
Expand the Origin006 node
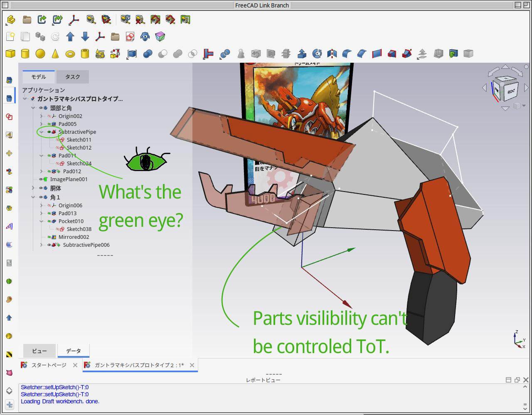point(41,205)
